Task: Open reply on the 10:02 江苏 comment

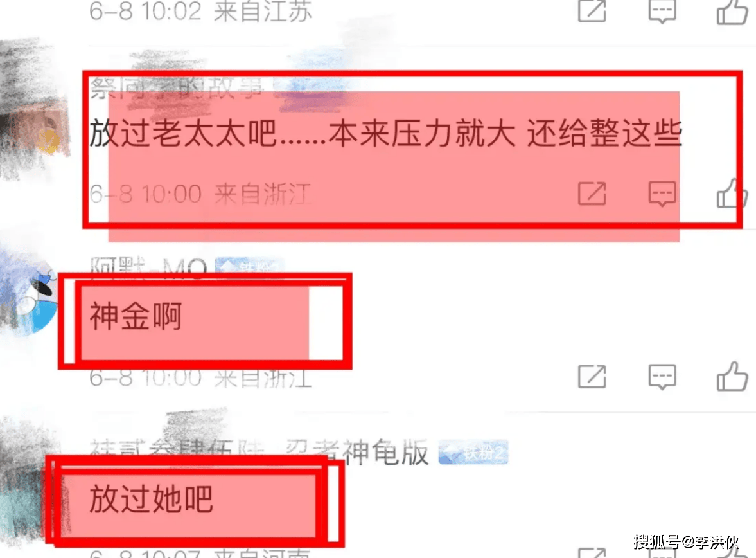Action: pos(662,11)
